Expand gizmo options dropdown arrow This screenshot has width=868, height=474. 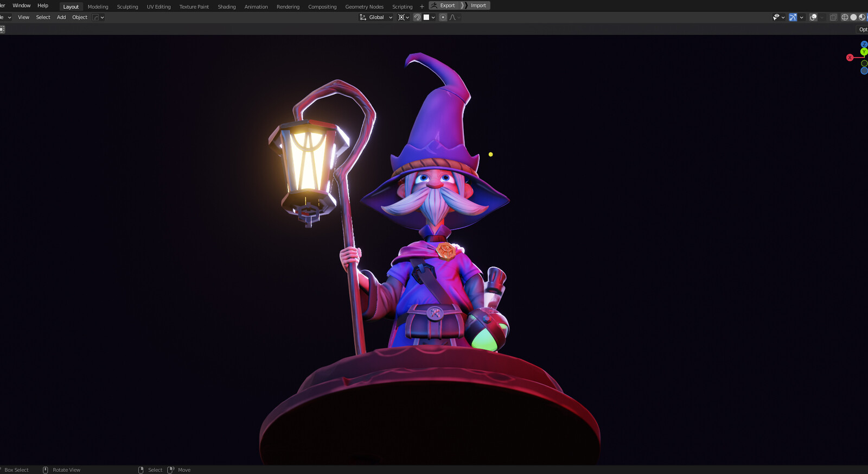[801, 17]
